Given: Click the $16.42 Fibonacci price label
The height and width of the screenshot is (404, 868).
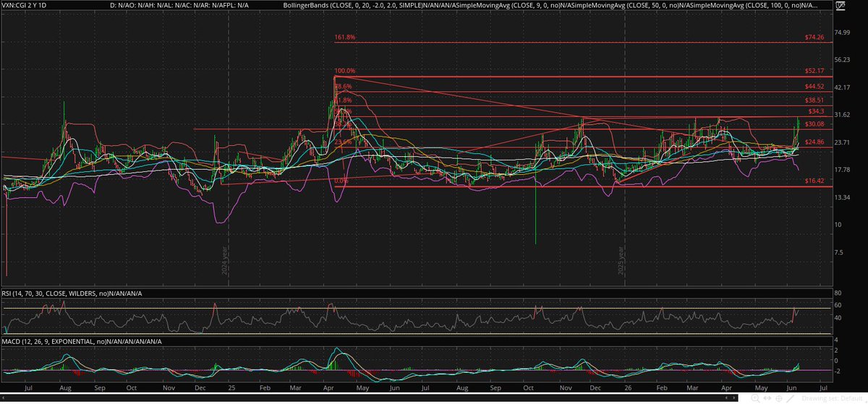Looking at the screenshot, I should click(815, 181).
